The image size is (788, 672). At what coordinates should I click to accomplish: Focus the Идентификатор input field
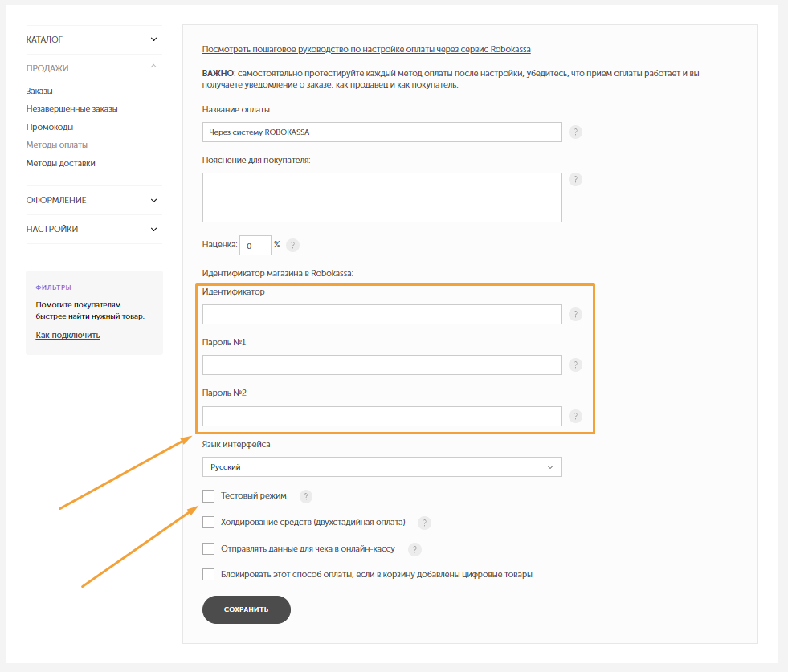click(x=382, y=315)
